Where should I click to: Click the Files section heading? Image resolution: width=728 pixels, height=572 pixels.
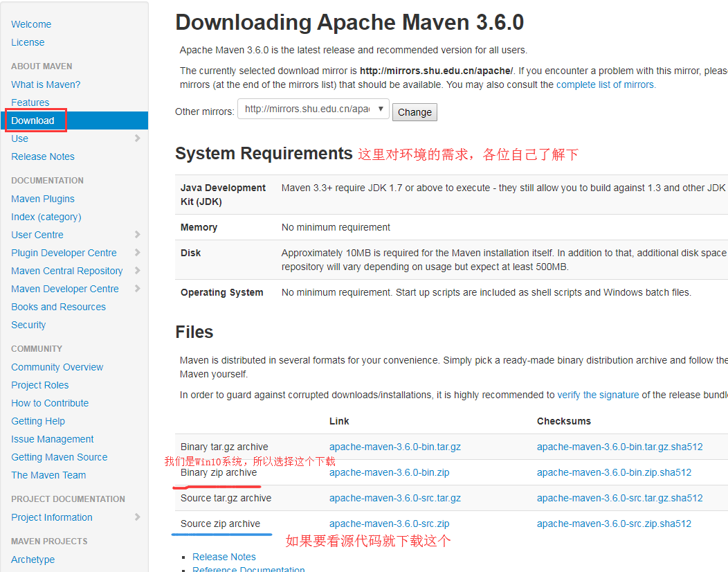194,332
